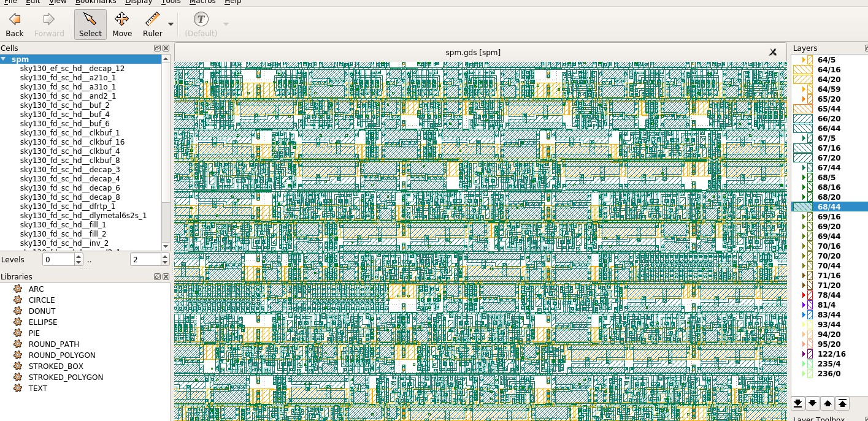Move selected layer up one step
This screenshot has width=868, height=421.
(828, 403)
